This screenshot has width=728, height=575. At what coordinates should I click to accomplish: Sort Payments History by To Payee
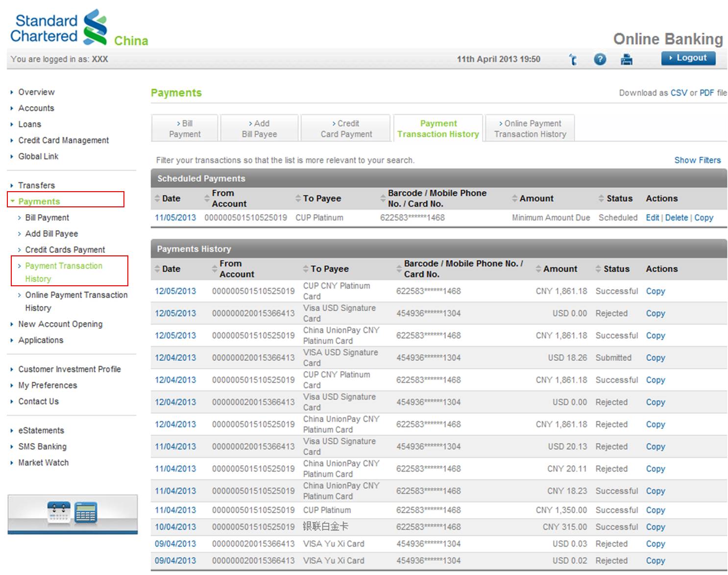[x=326, y=269]
